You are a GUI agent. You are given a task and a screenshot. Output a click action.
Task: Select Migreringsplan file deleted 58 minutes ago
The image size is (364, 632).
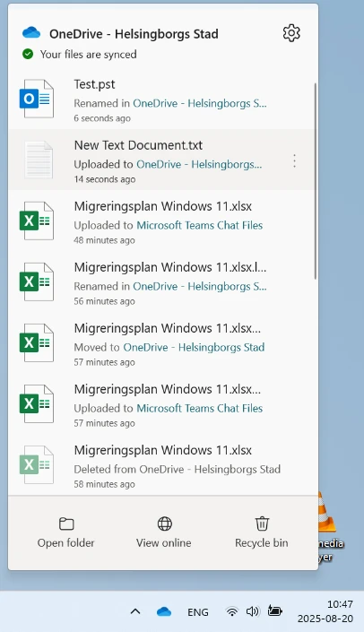[x=163, y=450]
